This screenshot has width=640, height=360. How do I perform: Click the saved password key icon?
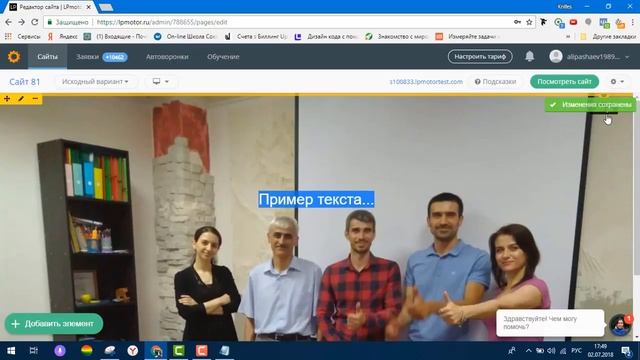(517, 22)
